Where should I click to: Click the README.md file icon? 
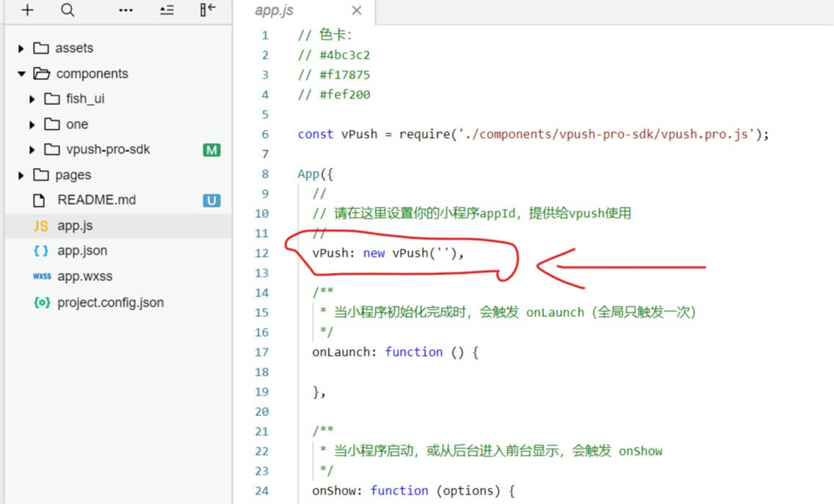[40, 200]
